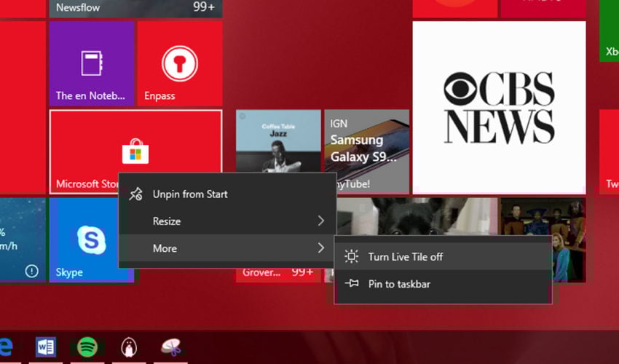
Task: Open the Coffee Table Jazz tile
Action: (x=278, y=141)
